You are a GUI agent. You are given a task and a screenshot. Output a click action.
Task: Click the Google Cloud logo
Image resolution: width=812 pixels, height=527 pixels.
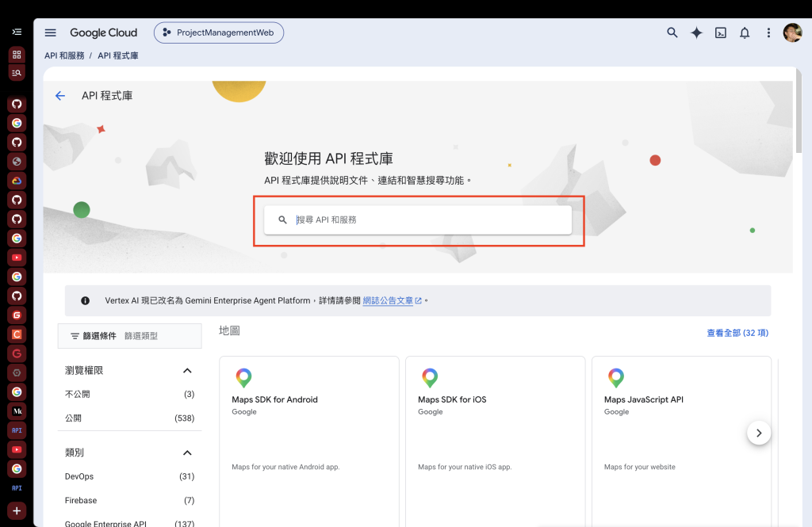104,32
